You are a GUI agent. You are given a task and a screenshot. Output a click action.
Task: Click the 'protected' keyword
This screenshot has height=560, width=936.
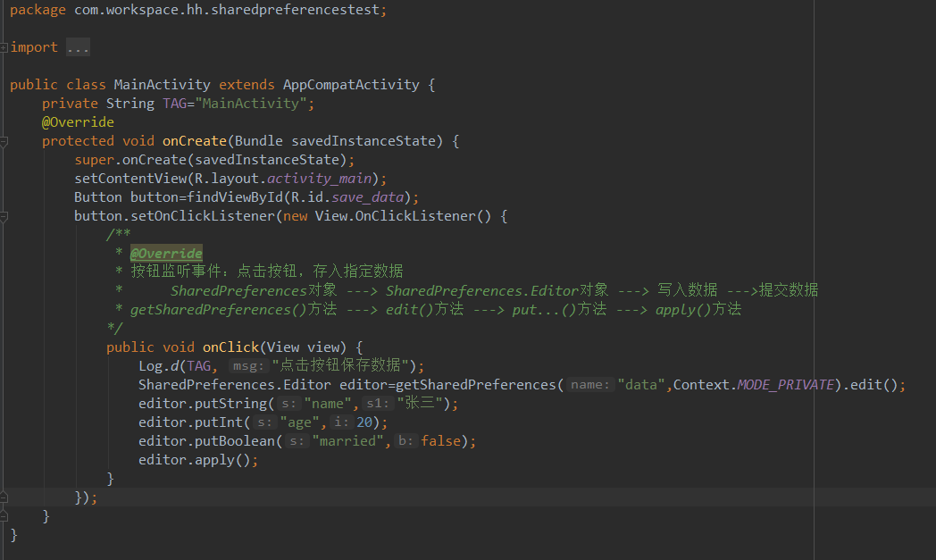[x=79, y=141]
